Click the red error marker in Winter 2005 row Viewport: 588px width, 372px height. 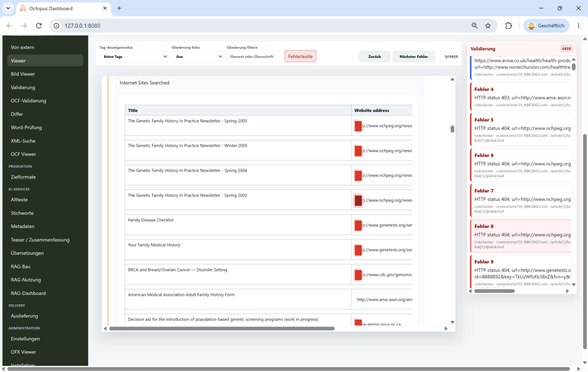click(358, 151)
